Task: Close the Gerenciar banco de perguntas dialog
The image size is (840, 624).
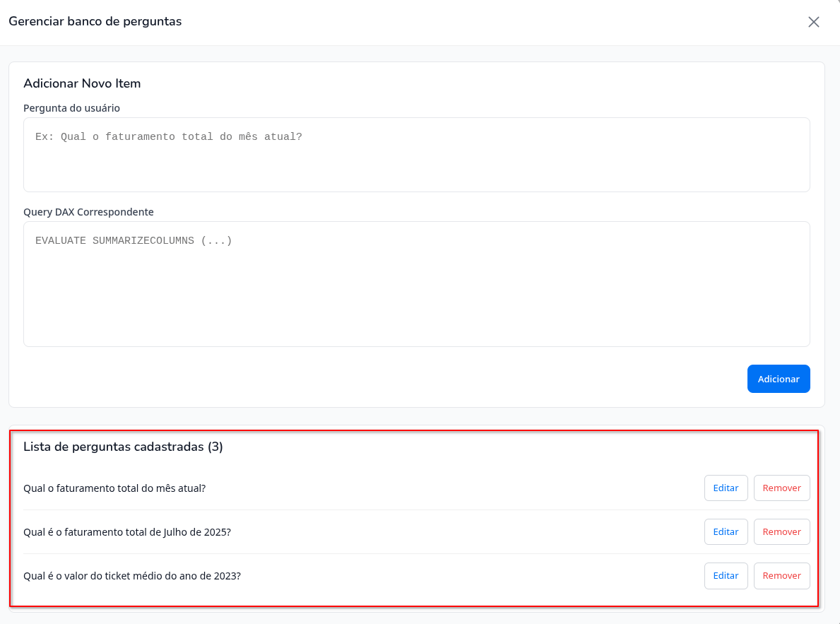Action: click(x=814, y=22)
